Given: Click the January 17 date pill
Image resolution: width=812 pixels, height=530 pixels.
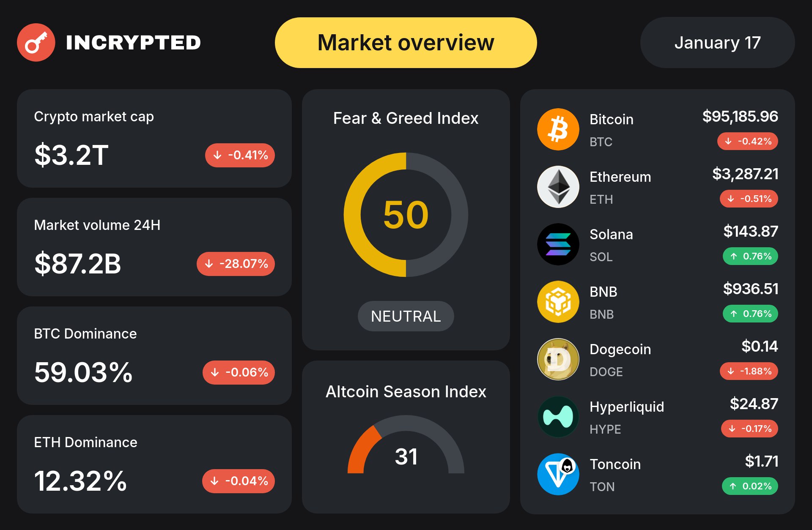Looking at the screenshot, I should point(717,43).
